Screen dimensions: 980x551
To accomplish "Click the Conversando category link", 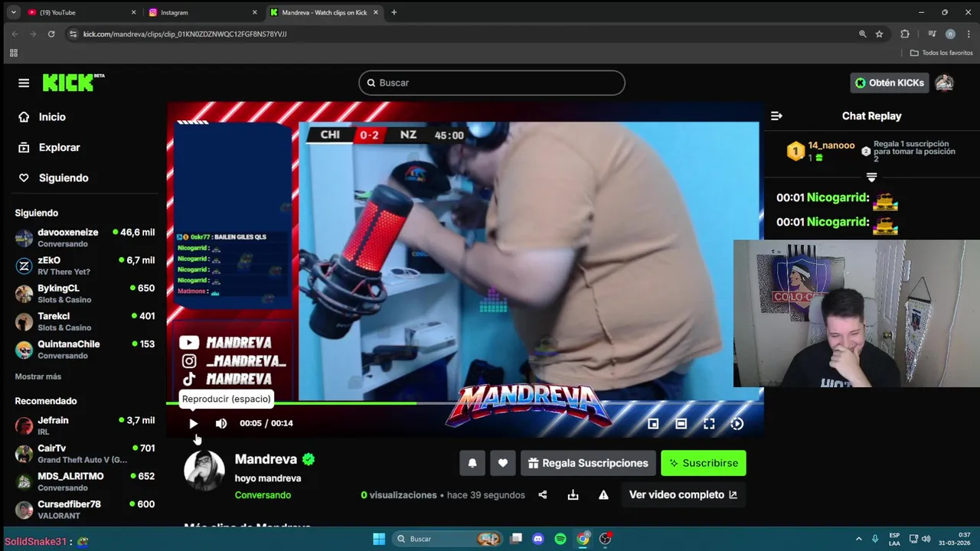I will click(x=263, y=495).
